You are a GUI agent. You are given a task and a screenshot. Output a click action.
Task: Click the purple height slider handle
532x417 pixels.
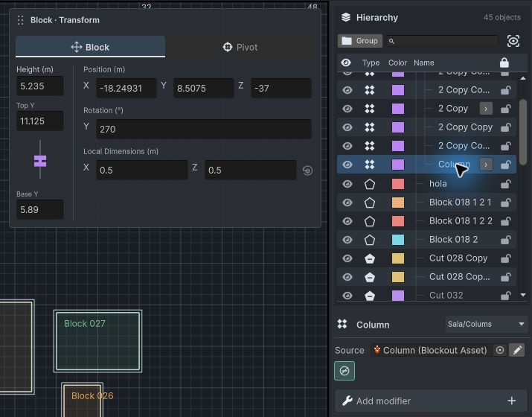40,161
